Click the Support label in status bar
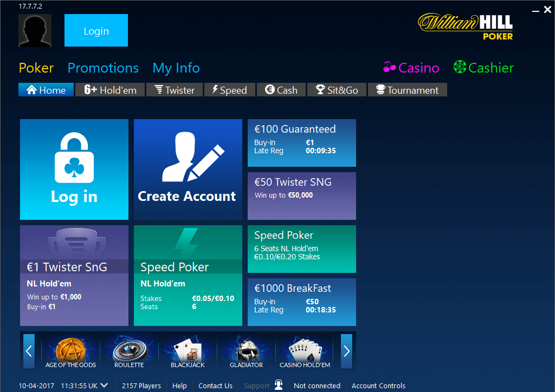Screen dimensions: 555x392 point(256,386)
